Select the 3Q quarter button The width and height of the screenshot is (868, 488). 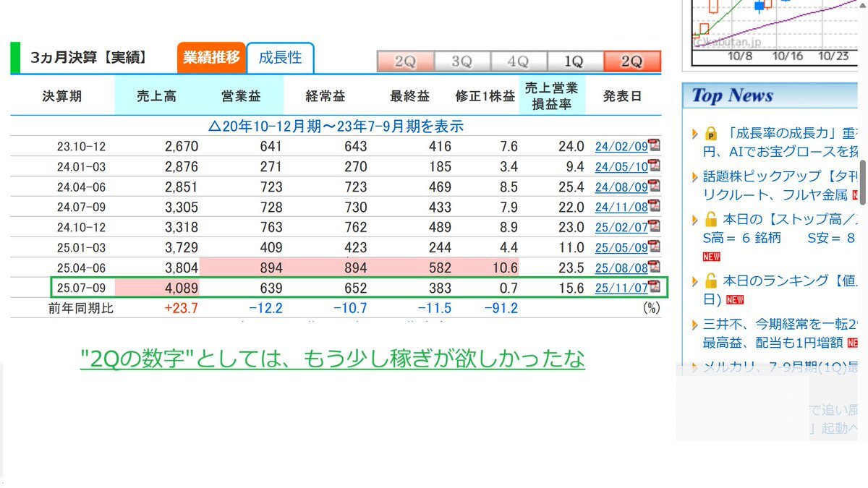coord(461,62)
